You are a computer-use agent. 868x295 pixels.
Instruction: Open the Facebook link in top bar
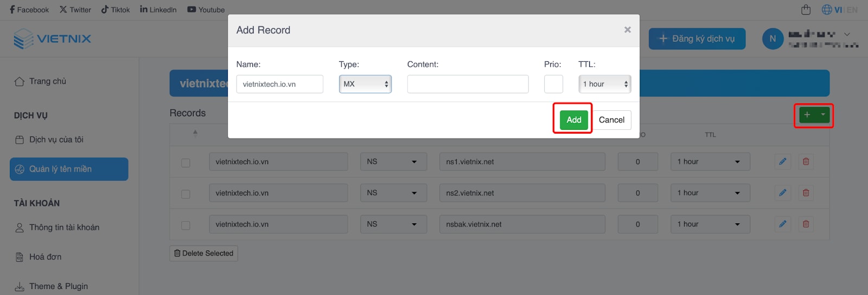(29, 10)
